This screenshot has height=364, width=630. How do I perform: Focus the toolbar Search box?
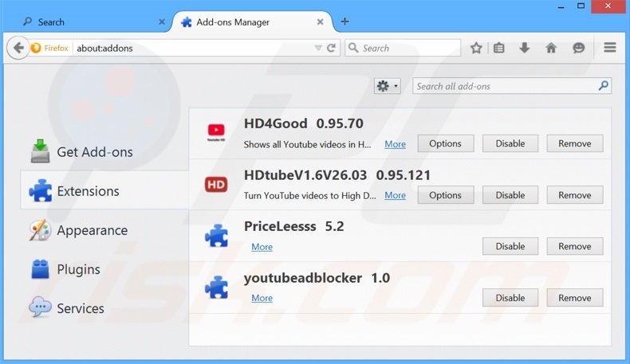point(403,48)
